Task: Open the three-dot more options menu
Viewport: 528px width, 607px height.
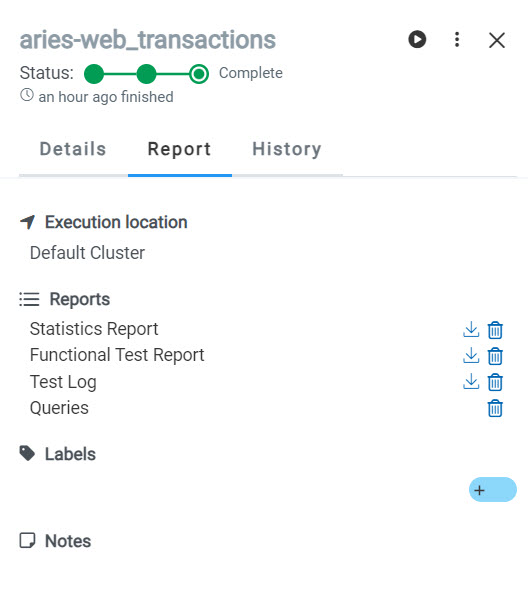Action: pyautogui.click(x=457, y=39)
